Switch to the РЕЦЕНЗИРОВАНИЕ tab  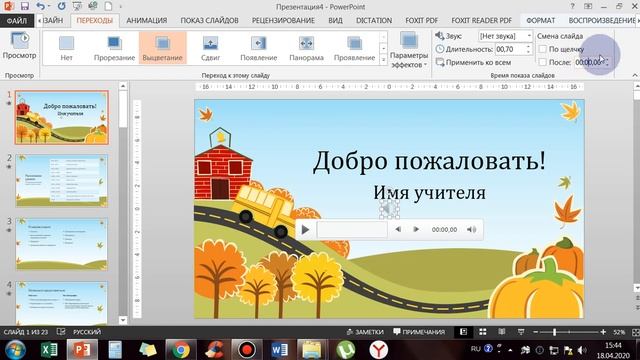283,20
